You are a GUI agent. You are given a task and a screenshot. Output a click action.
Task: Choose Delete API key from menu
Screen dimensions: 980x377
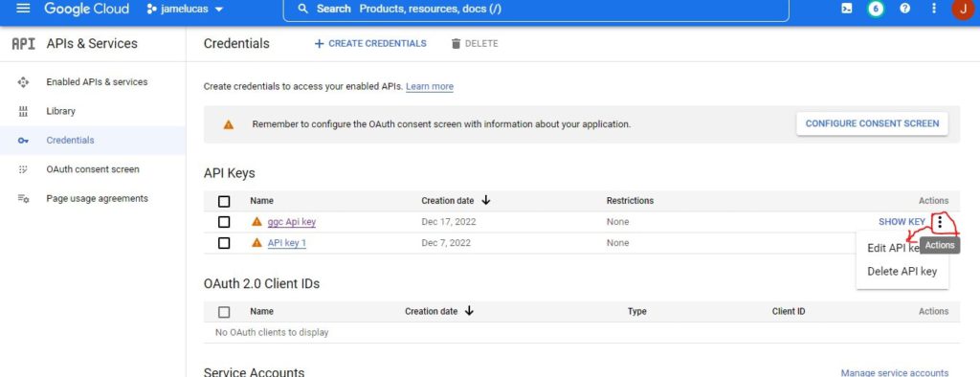click(902, 272)
